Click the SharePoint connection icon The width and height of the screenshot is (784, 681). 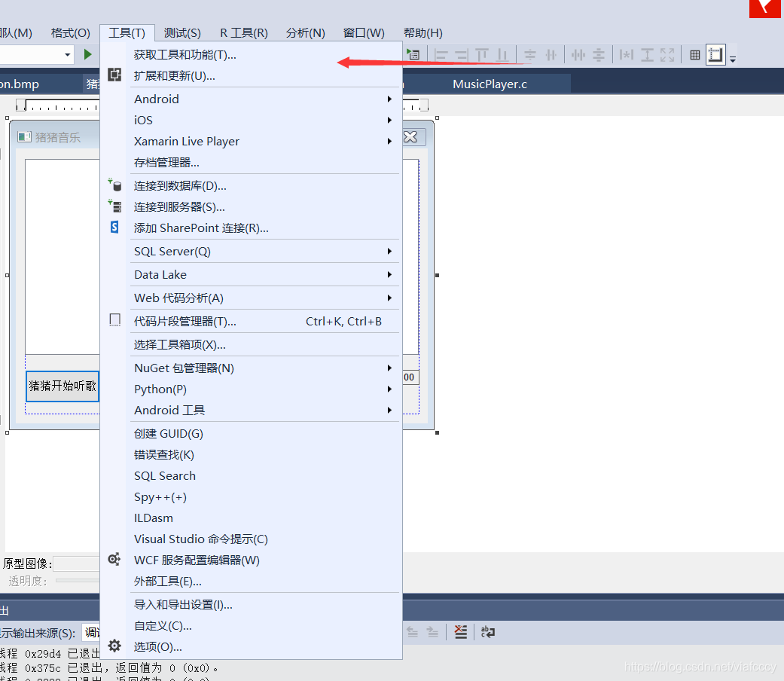pyautogui.click(x=114, y=228)
